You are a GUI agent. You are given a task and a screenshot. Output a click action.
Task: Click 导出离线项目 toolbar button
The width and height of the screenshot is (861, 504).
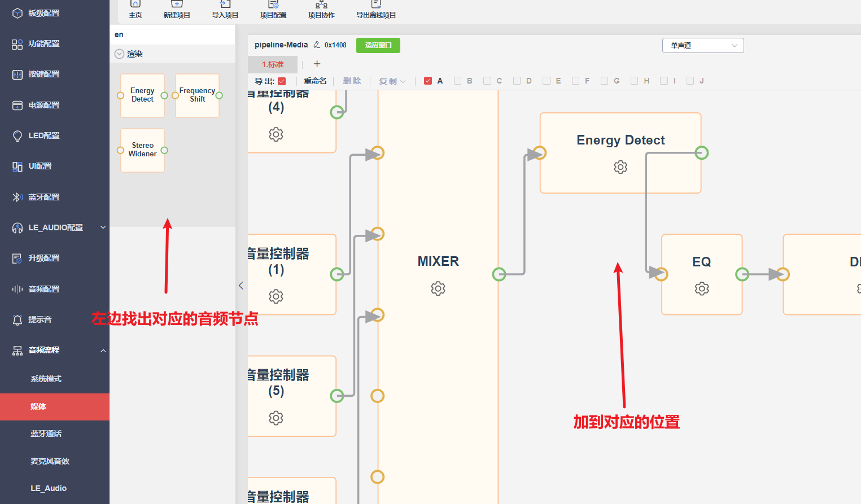376,10
